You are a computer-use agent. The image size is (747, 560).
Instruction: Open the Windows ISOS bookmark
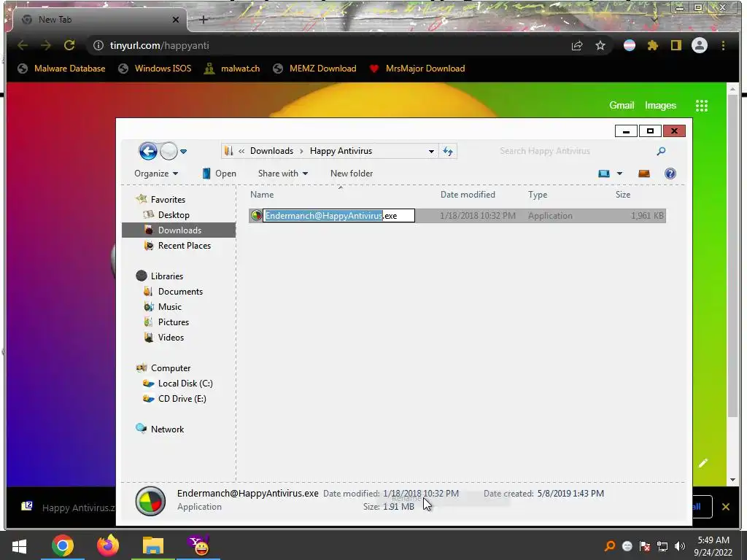[x=155, y=69]
